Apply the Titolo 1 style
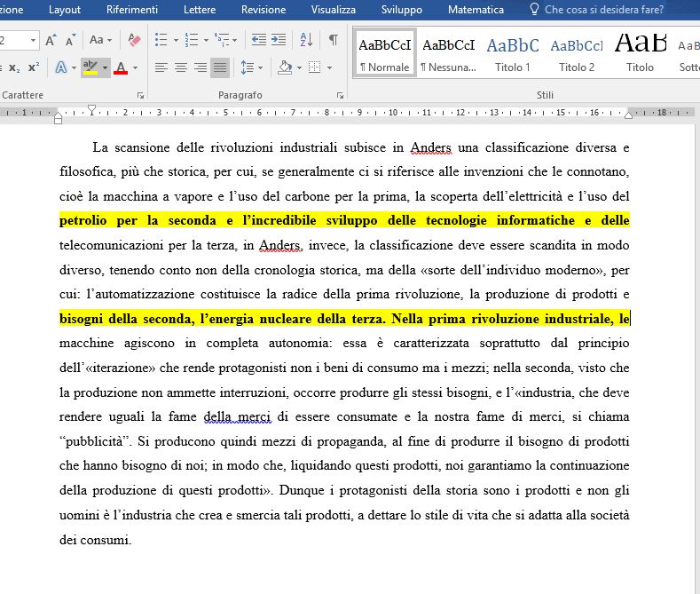 (x=513, y=53)
